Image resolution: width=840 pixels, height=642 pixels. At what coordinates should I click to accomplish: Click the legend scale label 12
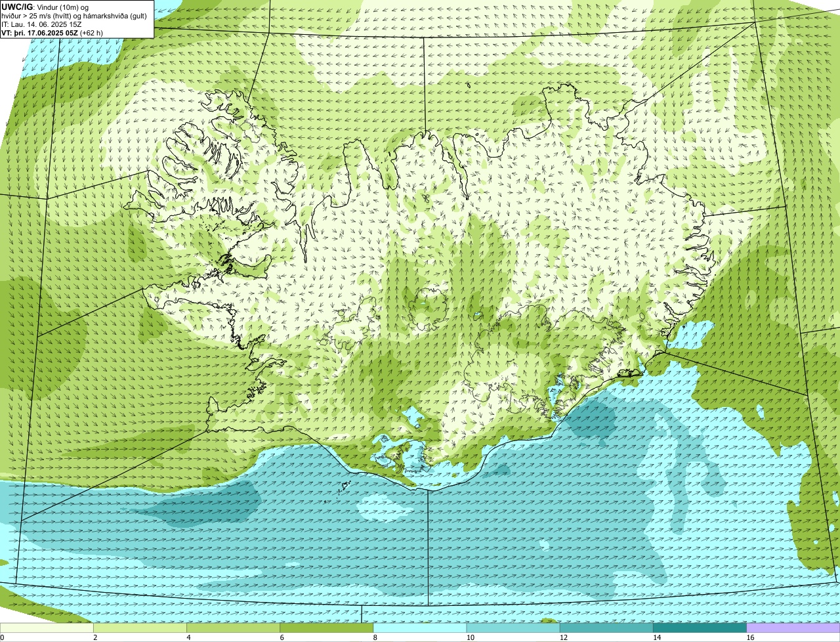tap(564, 637)
